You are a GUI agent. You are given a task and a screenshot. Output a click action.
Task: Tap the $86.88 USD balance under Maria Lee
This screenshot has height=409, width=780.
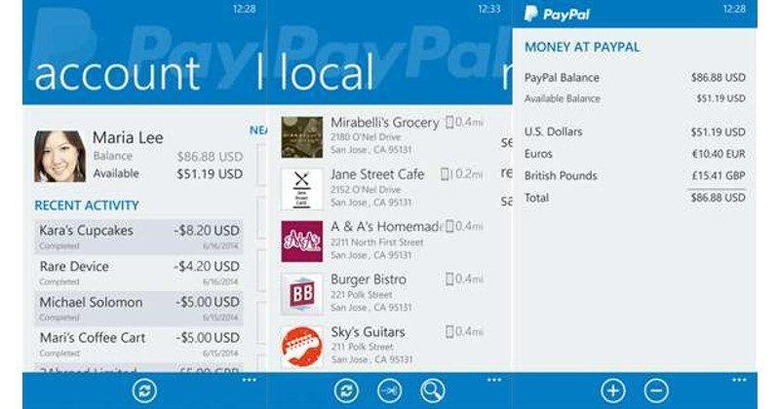(x=210, y=157)
